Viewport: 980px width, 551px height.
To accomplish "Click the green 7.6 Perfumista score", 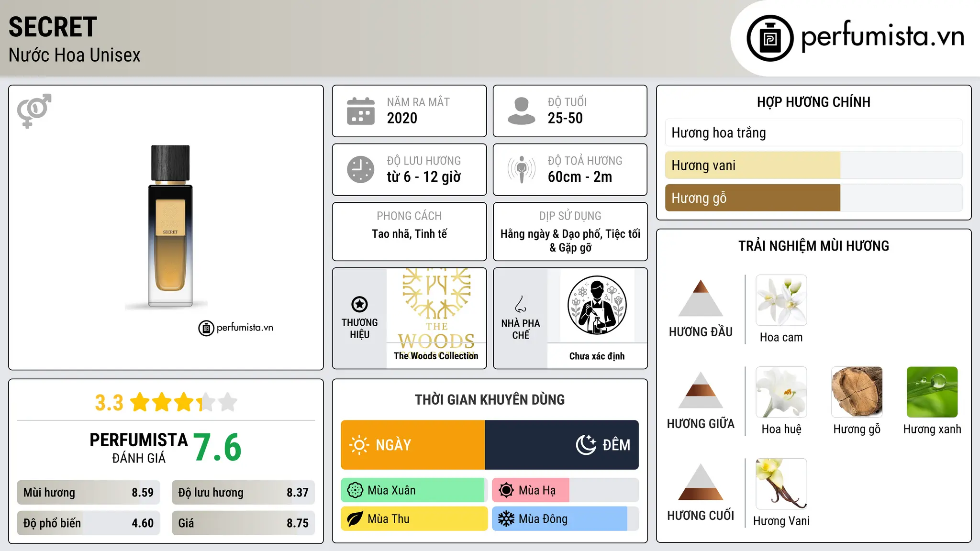I will click(218, 447).
